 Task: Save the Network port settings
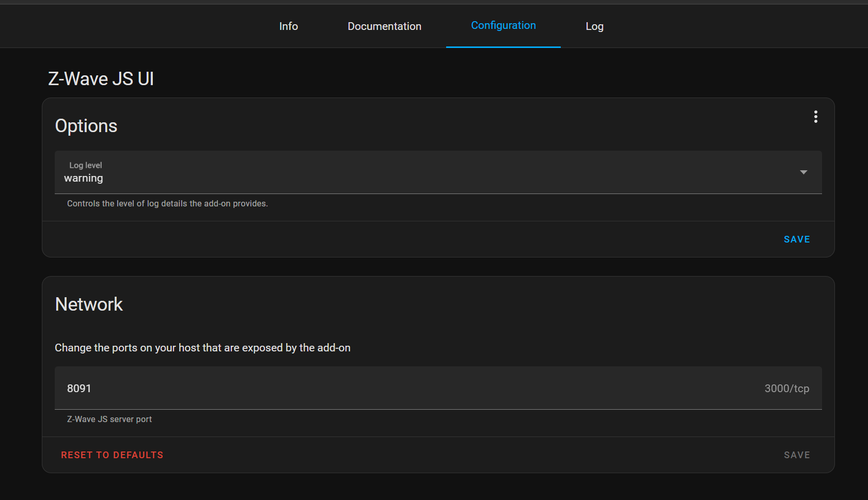tap(797, 455)
